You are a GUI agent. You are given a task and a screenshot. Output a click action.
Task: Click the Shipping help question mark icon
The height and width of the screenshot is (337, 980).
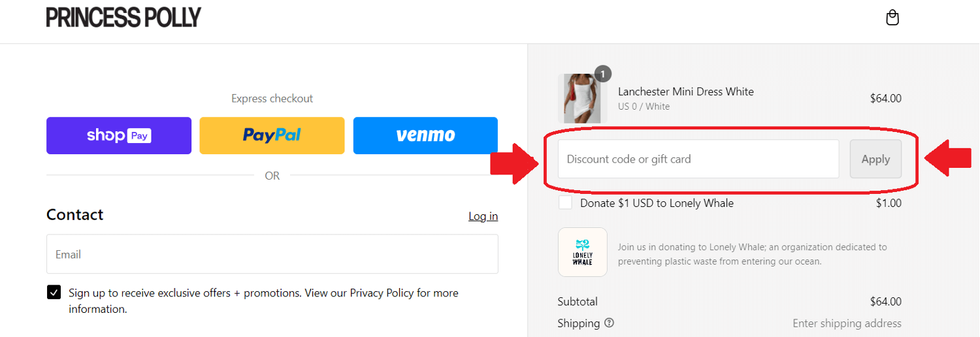[609, 323]
